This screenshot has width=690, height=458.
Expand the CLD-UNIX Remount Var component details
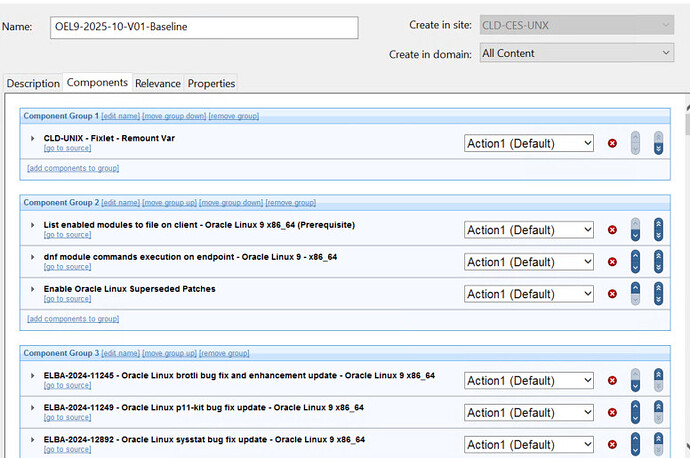[x=32, y=138]
